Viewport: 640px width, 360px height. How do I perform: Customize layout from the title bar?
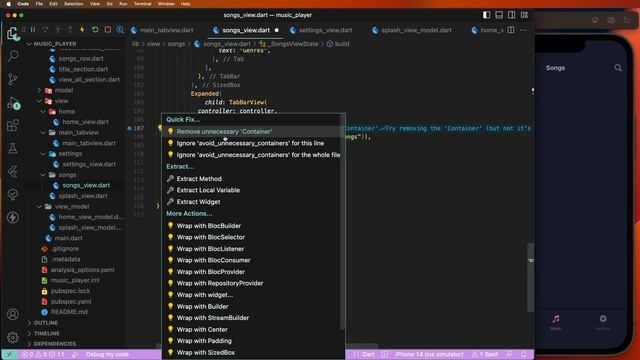pyautogui.click(x=524, y=15)
